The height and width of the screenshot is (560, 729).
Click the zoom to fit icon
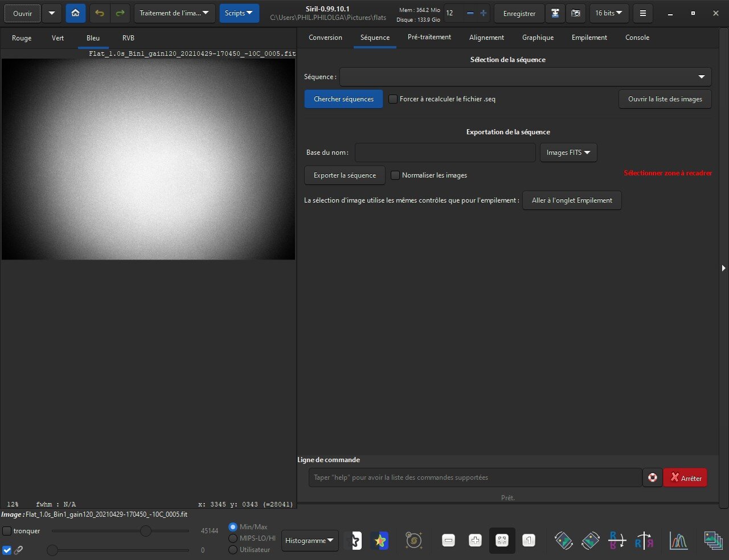click(502, 540)
